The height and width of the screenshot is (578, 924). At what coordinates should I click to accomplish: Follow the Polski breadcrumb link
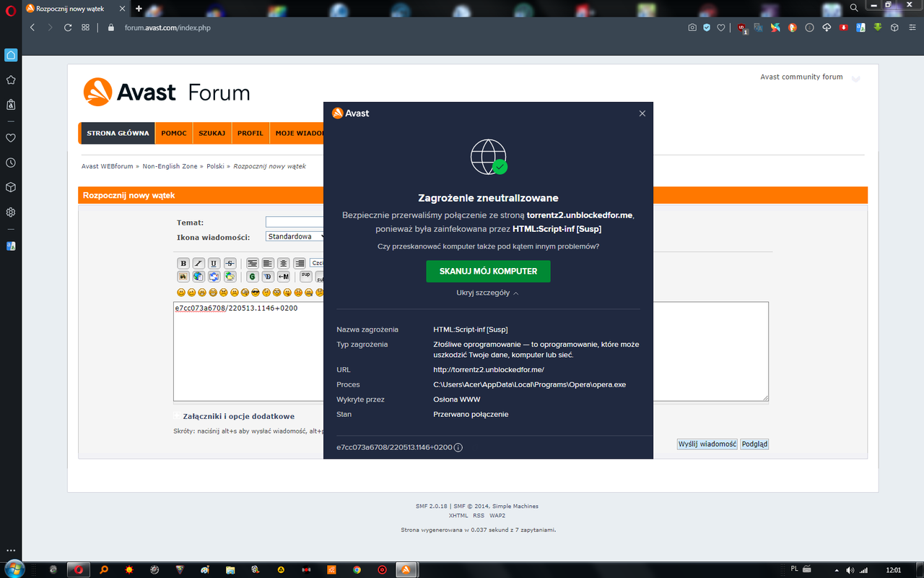click(215, 166)
